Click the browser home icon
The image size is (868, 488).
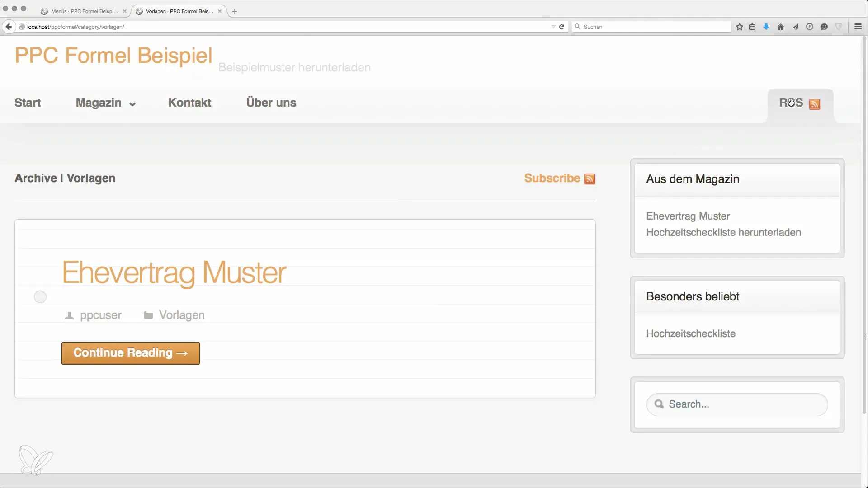[x=781, y=27]
